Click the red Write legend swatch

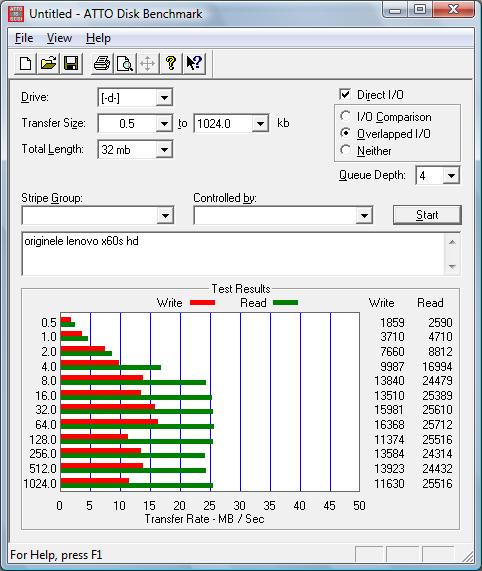[202, 302]
